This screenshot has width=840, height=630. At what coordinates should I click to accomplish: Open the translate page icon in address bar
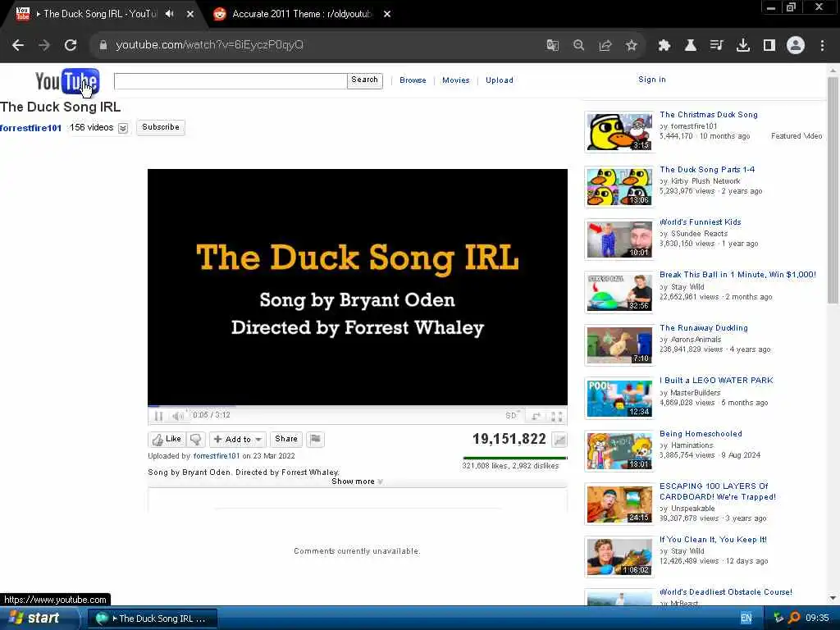click(552, 45)
